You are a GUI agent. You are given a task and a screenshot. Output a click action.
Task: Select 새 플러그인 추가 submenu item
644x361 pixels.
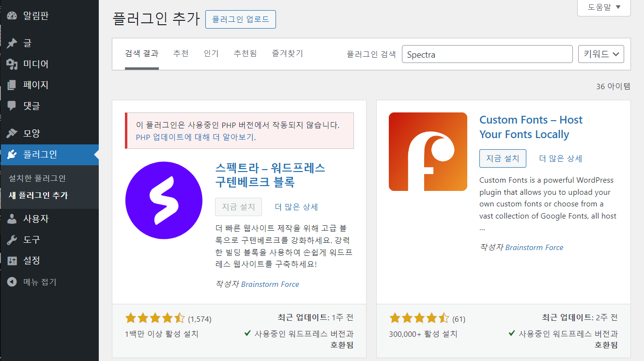point(38,196)
